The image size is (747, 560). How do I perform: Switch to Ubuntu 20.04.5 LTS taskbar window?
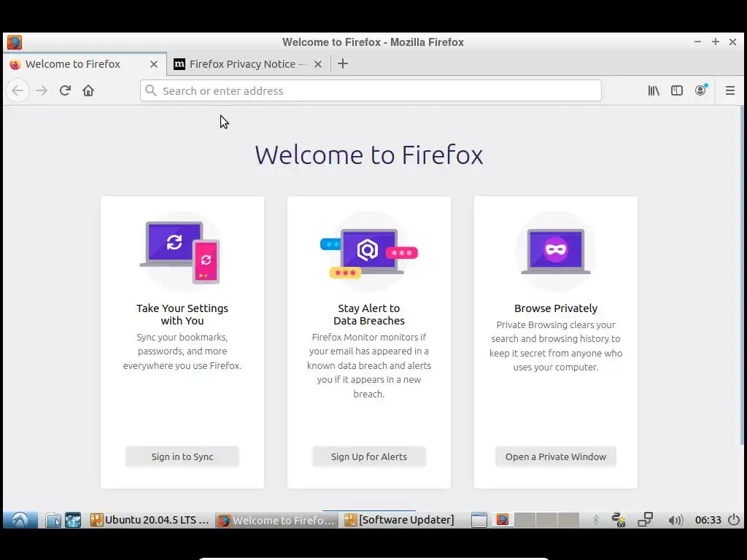coord(150,519)
